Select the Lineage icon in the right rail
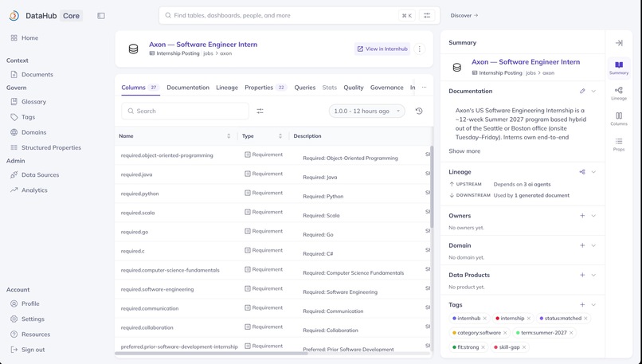 (x=619, y=93)
